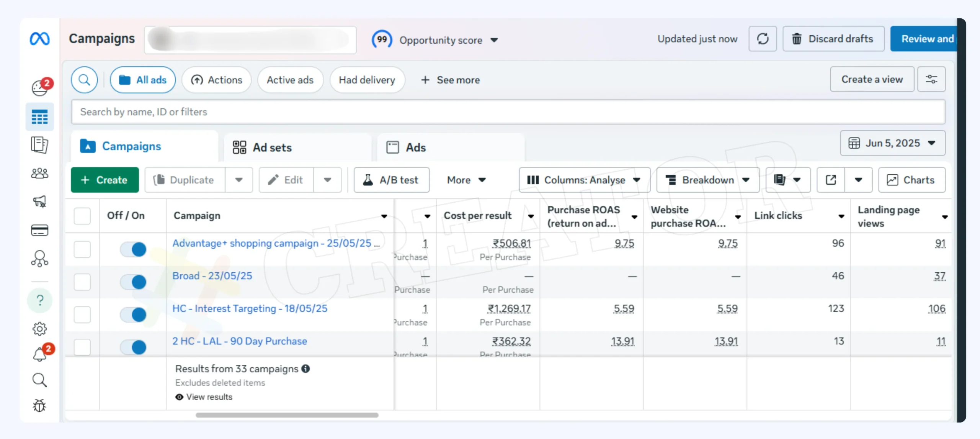
Task: Open the billing card icon in sidebar
Action: 39,230
